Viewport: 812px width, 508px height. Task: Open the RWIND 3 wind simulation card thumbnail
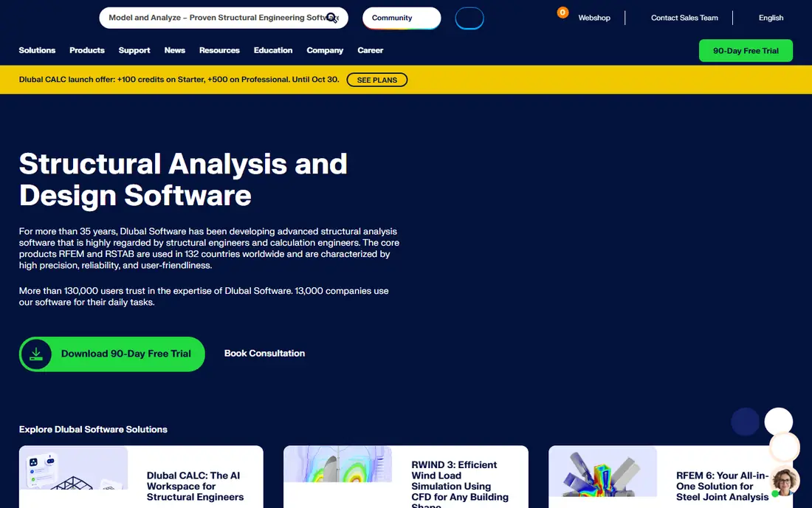tap(337, 464)
